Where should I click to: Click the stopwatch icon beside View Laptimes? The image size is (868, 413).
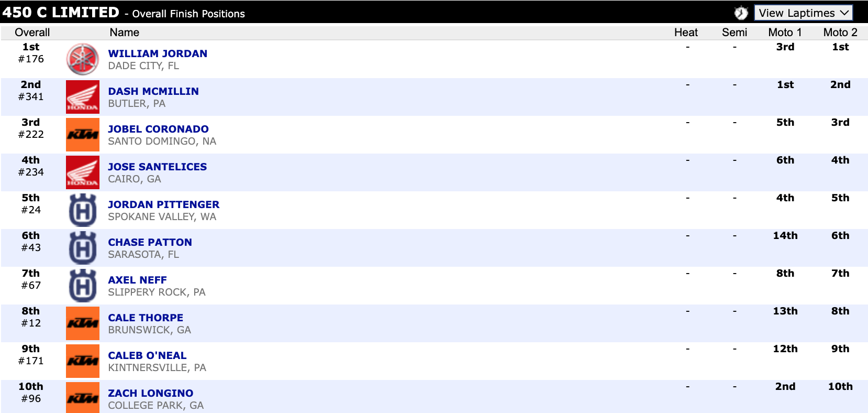click(740, 13)
